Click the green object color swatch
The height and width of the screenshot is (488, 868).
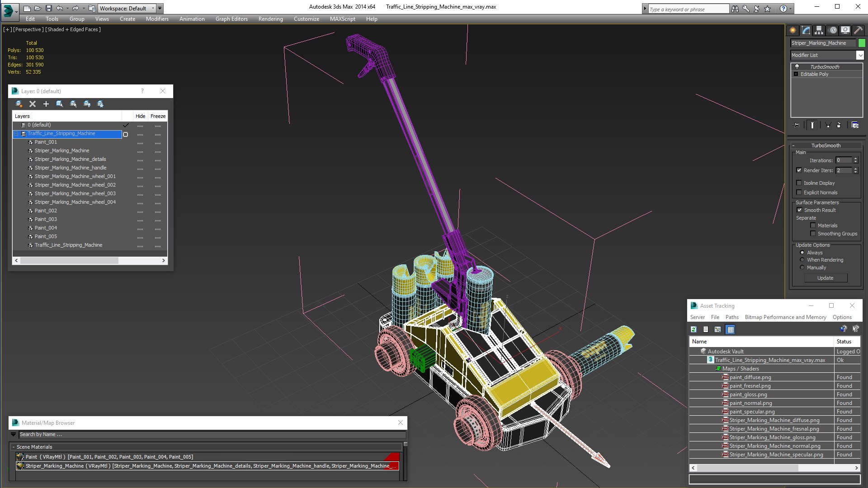pos(862,43)
